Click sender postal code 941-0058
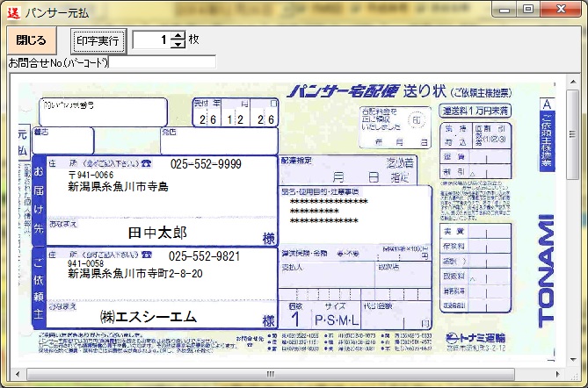Viewport: 588px width, 388px height. tap(86, 263)
